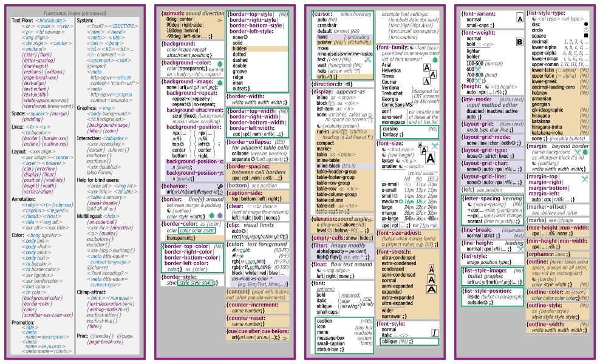The width and height of the screenshot is (600, 364).
Task: Click the {elevation: property heading
Action: [325, 219]
